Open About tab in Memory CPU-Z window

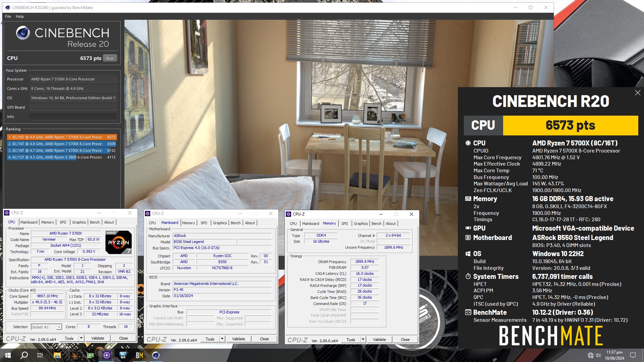tap(391, 224)
